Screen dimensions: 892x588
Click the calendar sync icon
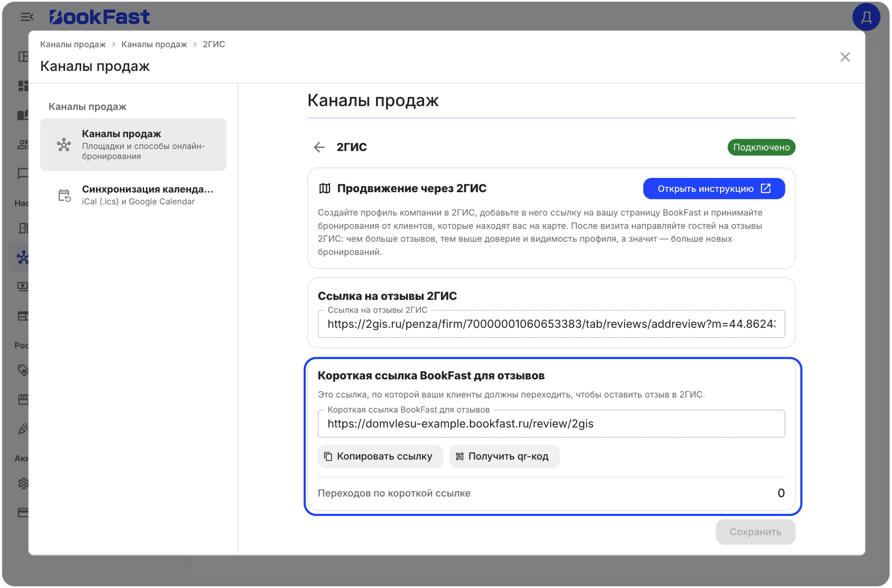coord(64,195)
